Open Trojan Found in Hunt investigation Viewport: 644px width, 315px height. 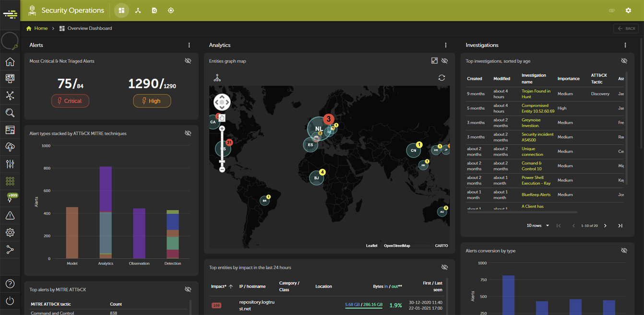[536, 94]
